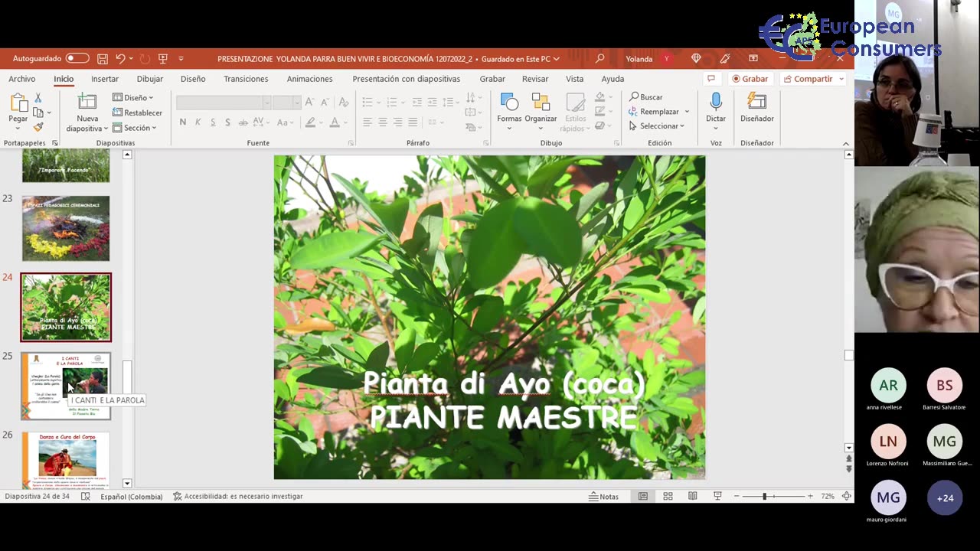Open the Archivo menu
Screen dimensions: 980x551
pos(22,79)
